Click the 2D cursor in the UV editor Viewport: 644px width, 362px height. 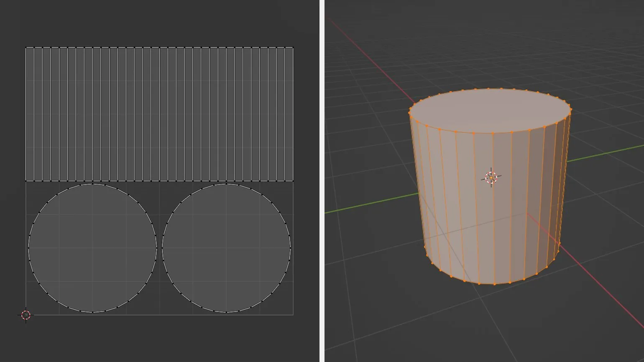click(x=26, y=315)
